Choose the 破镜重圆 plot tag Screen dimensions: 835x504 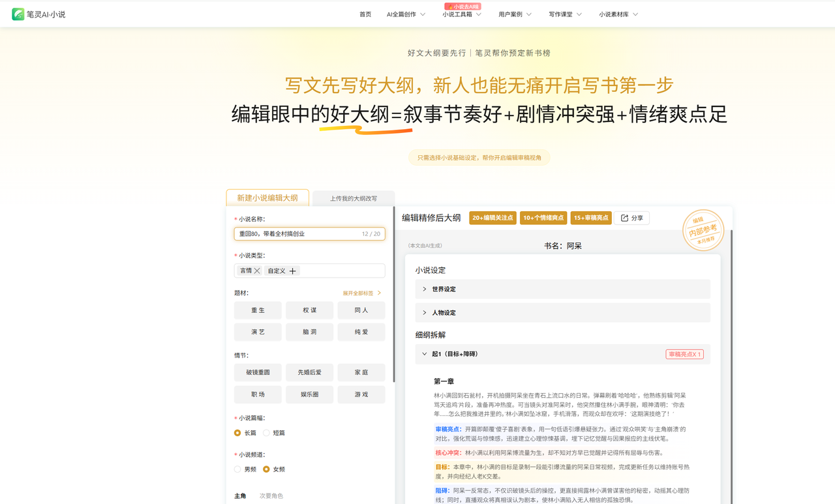point(258,372)
